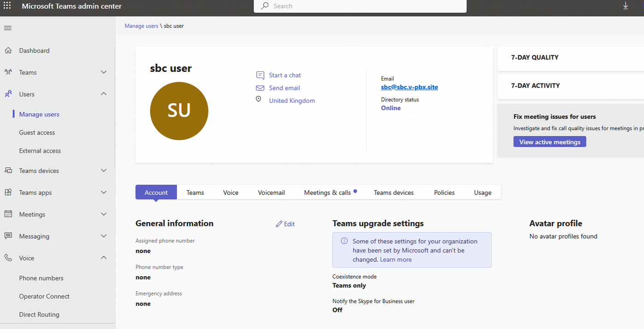Expand the Teams section chevron
This screenshot has height=329, width=644.
pos(104,72)
